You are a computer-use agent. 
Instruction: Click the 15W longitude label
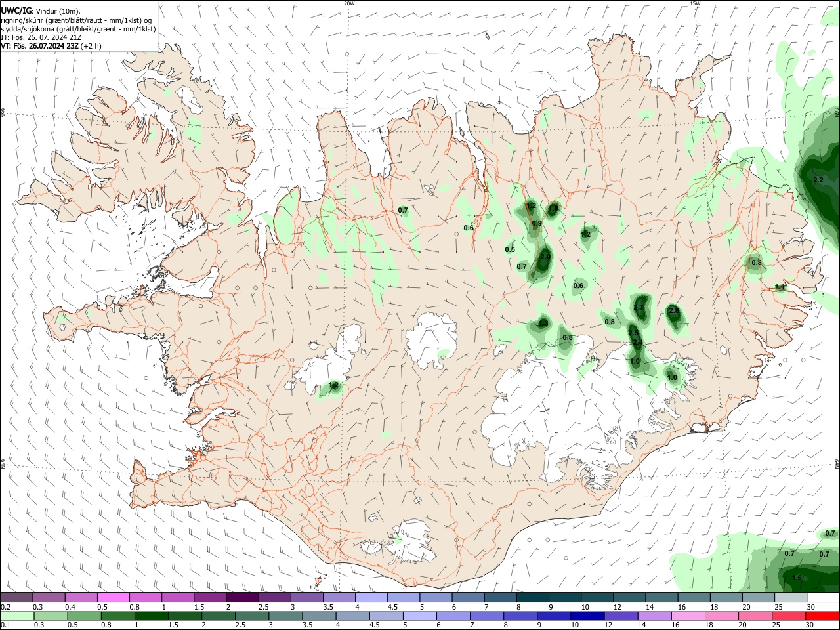[x=695, y=3]
